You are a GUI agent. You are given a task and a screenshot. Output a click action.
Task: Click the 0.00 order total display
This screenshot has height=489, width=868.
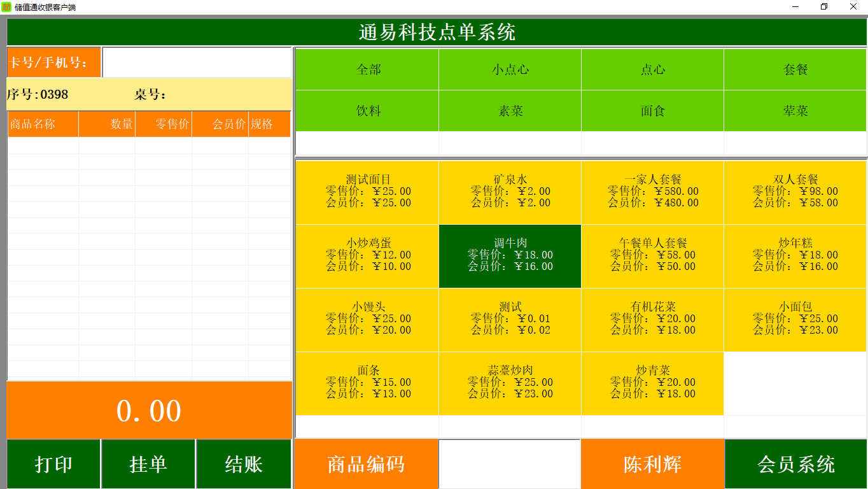click(149, 411)
